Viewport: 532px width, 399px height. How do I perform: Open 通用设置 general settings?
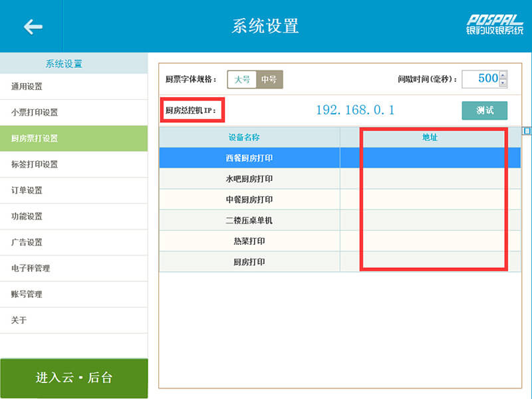tap(27, 86)
